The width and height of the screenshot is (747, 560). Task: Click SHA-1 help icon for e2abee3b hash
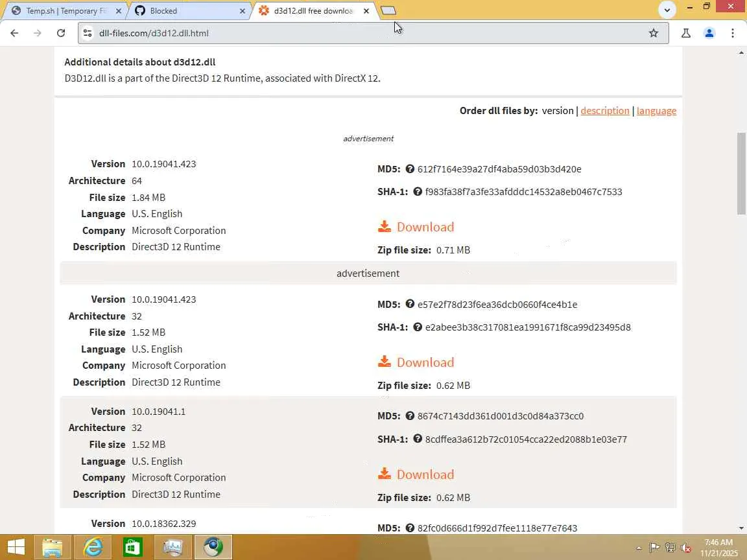[x=418, y=327]
